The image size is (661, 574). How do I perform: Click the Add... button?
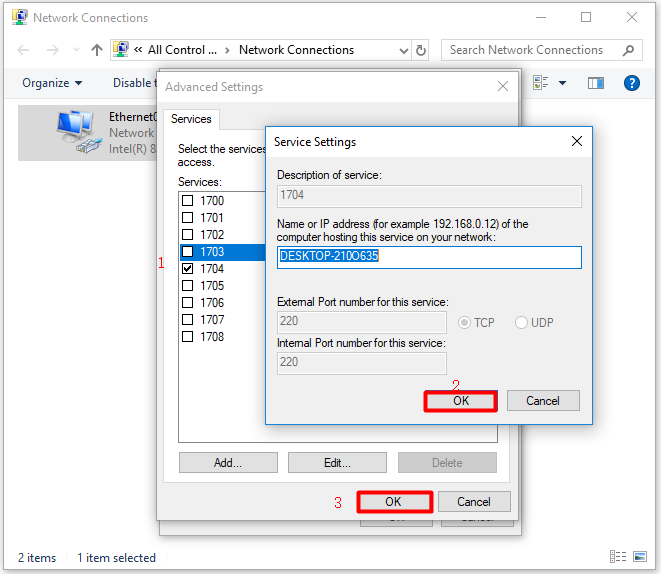coord(228,463)
